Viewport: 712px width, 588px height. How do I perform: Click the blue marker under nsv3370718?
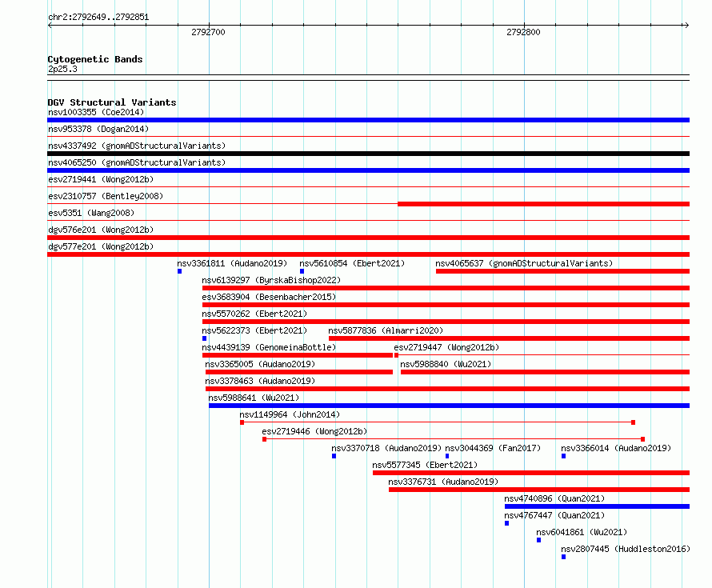pos(334,456)
